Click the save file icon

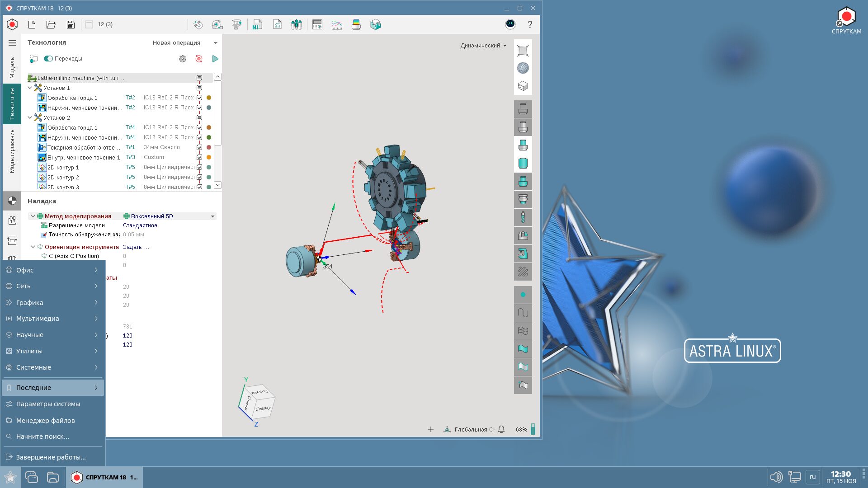(x=71, y=24)
